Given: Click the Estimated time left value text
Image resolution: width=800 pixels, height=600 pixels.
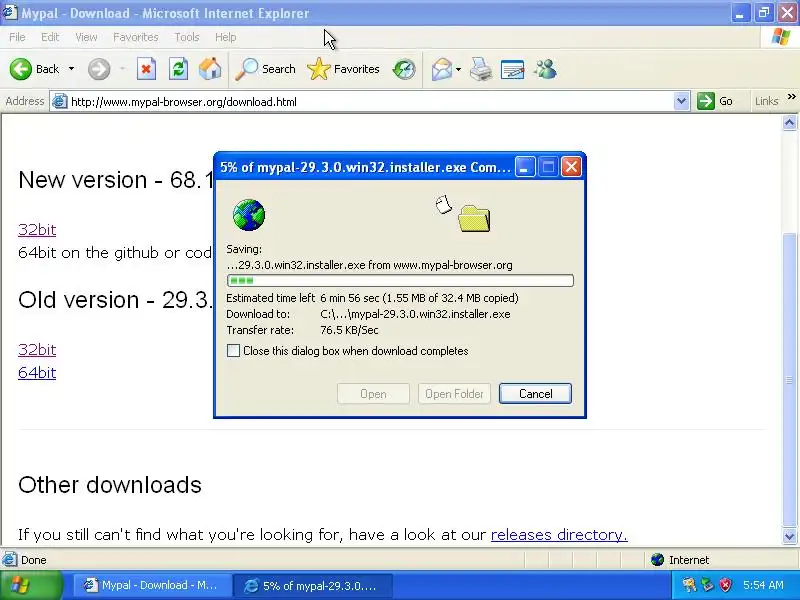Looking at the screenshot, I should coord(419,298).
